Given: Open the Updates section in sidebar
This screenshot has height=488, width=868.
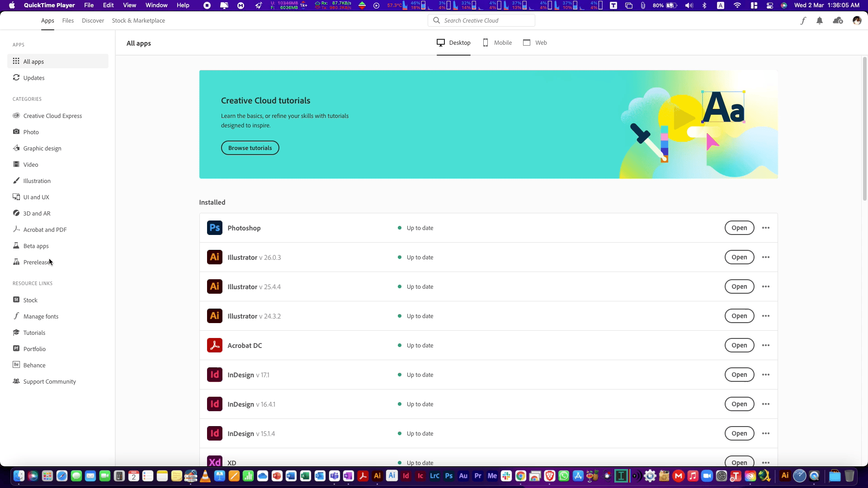Looking at the screenshot, I should pyautogui.click(x=34, y=78).
